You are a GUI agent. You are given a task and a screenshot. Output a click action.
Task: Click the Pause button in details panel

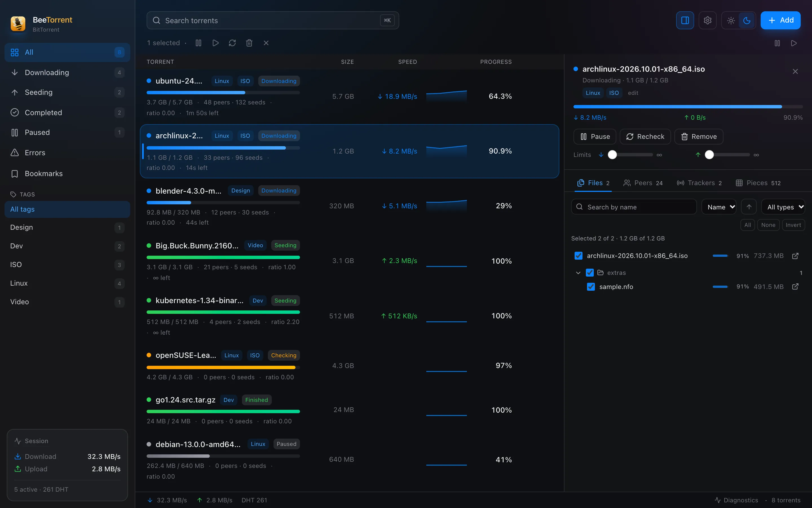(x=595, y=137)
